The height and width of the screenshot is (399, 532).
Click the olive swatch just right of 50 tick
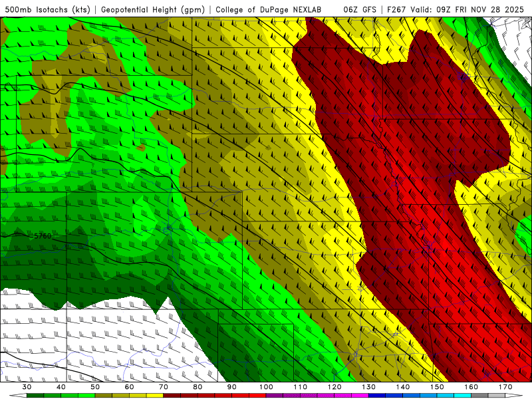[104, 396]
